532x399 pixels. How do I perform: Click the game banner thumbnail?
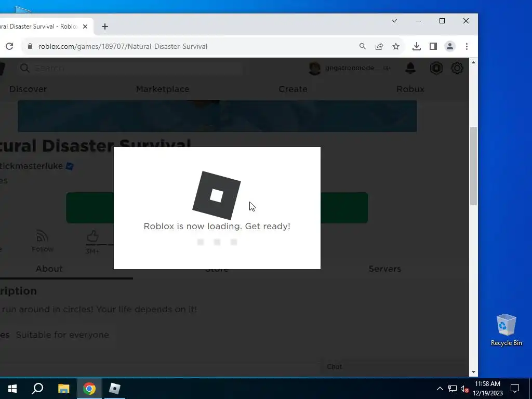(217, 116)
